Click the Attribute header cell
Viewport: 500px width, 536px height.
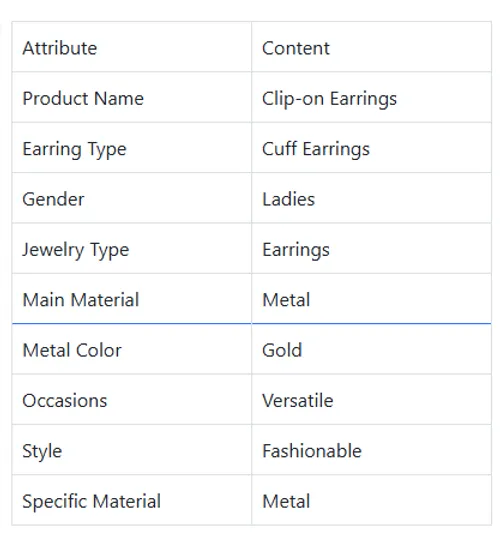(132, 47)
